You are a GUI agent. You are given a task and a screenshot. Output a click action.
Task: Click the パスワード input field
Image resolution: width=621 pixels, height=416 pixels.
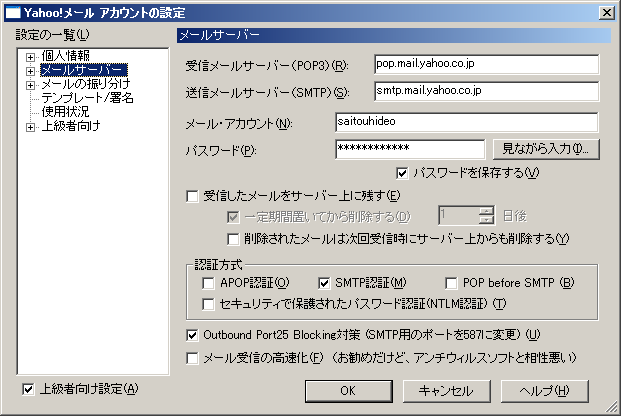[x=410, y=149]
